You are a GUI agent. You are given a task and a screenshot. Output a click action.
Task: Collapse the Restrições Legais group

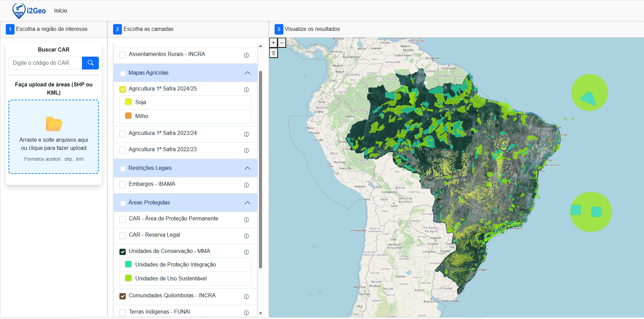pos(247,168)
